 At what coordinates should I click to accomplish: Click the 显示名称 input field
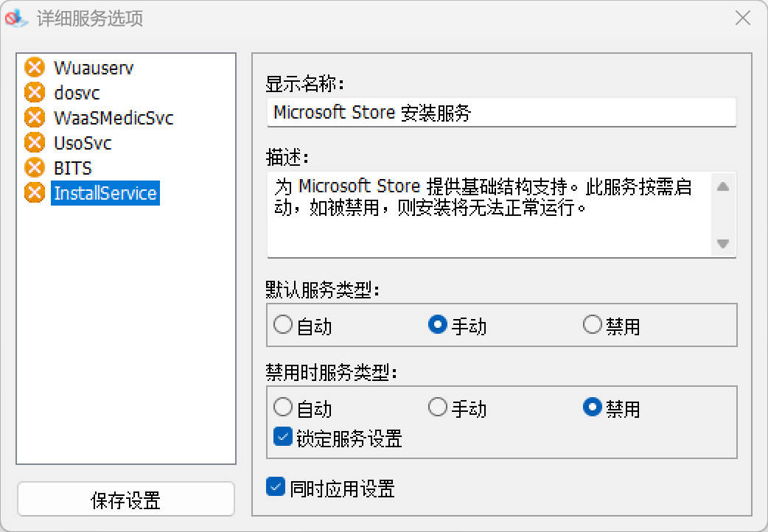point(501,112)
